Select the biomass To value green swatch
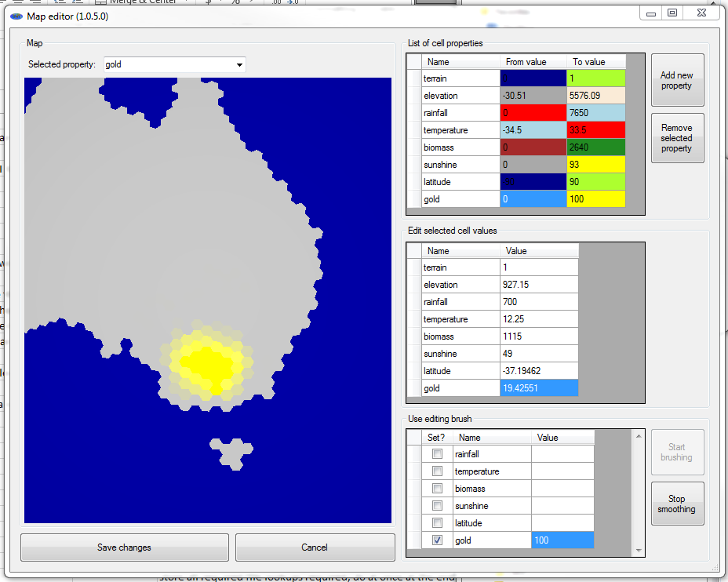 (595, 147)
